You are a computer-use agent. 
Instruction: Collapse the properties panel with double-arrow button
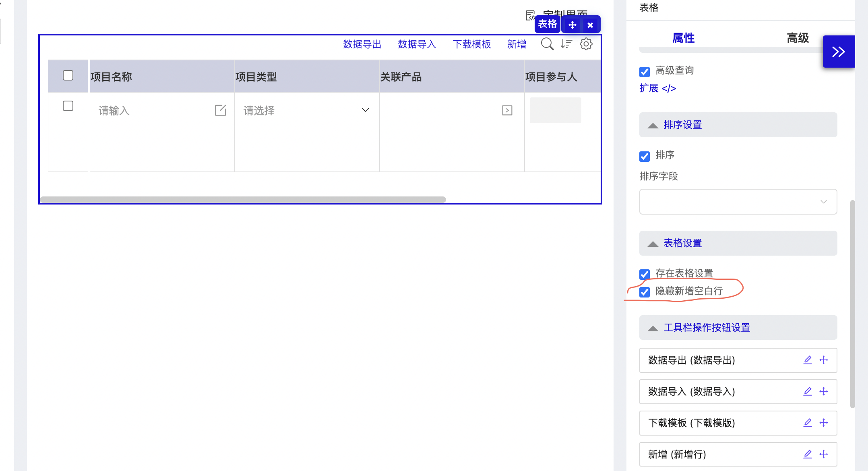(839, 52)
